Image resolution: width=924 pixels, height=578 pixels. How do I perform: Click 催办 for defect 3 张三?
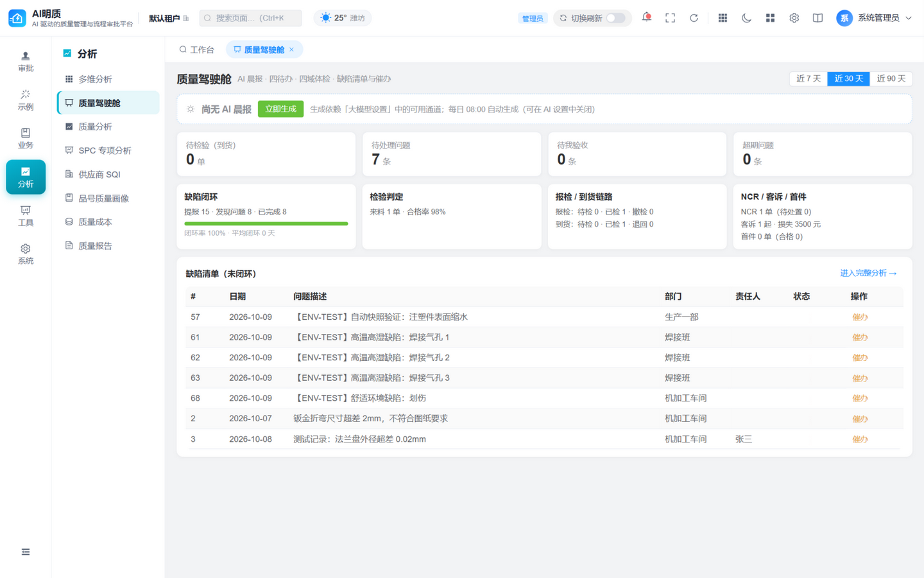point(860,439)
